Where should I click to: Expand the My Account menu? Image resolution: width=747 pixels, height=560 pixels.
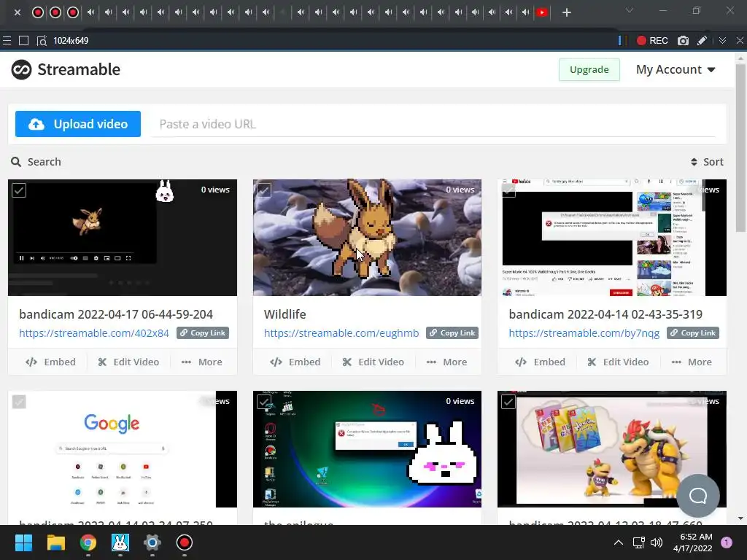(x=676, y=69)
